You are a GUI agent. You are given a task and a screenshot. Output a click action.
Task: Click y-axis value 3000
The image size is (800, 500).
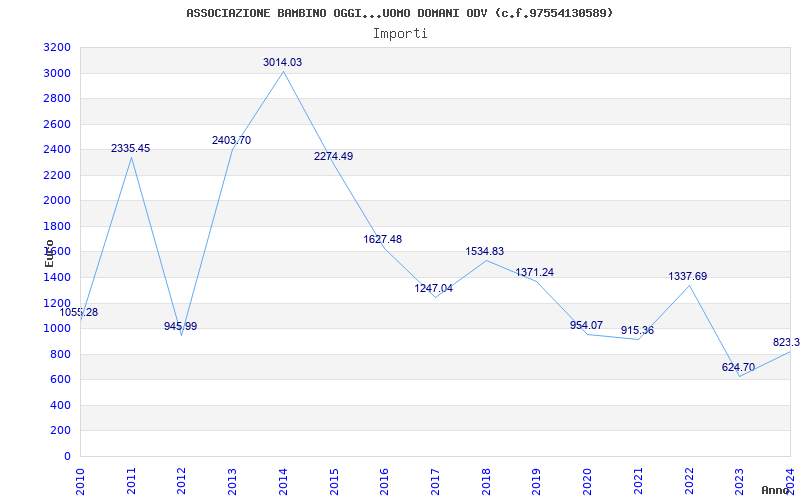click(57, 73)
